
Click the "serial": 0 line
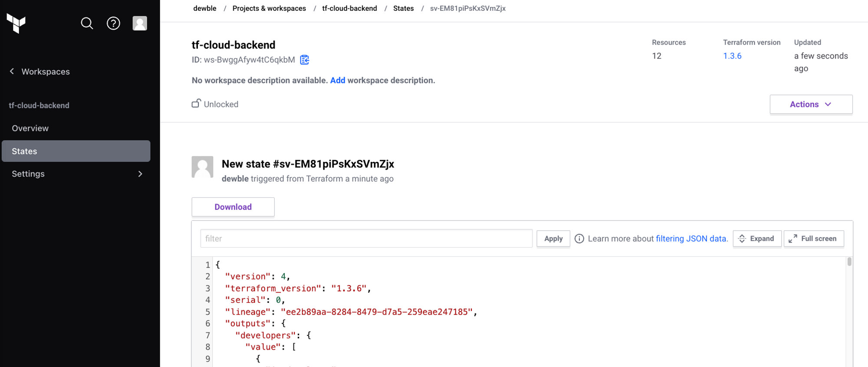point(255,300)
